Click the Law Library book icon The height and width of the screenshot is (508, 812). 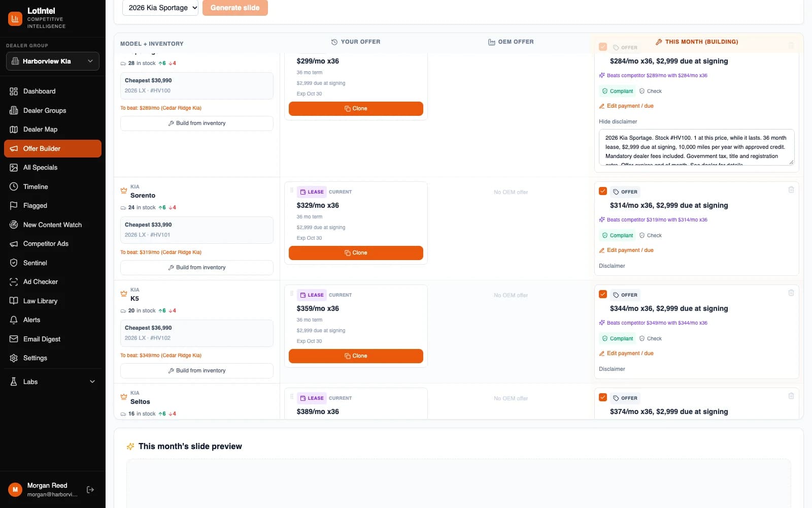14,301
